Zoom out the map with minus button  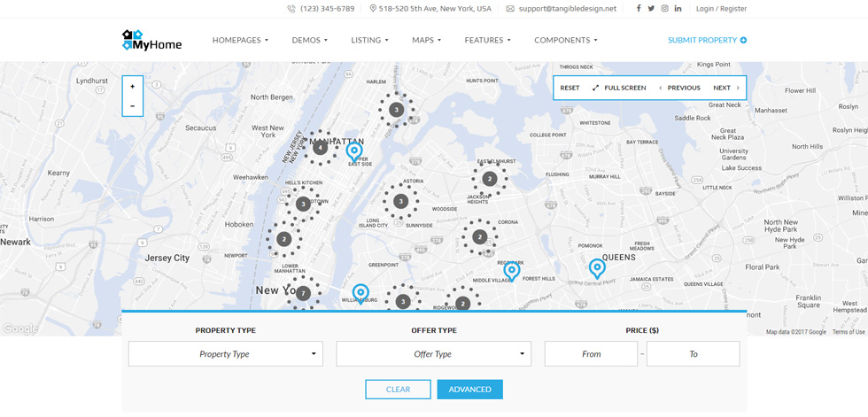coord(132,105)
